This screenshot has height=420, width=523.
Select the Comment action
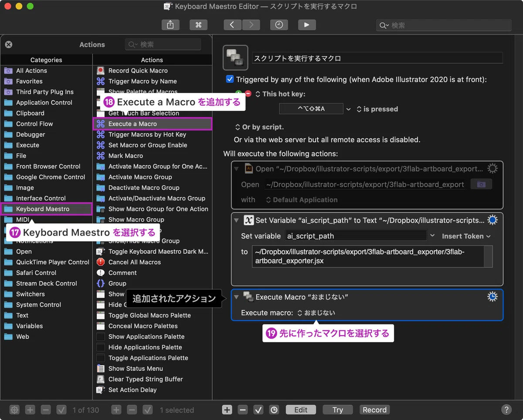click(x=153, y=273)
